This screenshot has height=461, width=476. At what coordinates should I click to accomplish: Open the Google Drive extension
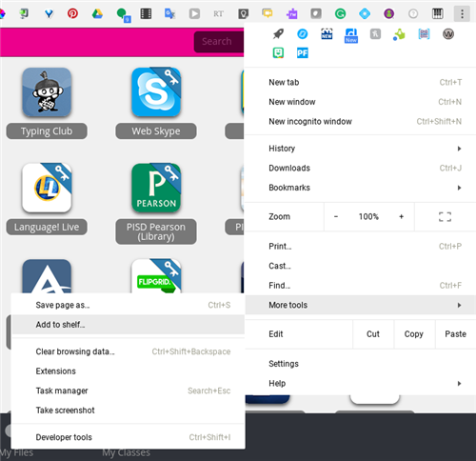coord(97,13)
